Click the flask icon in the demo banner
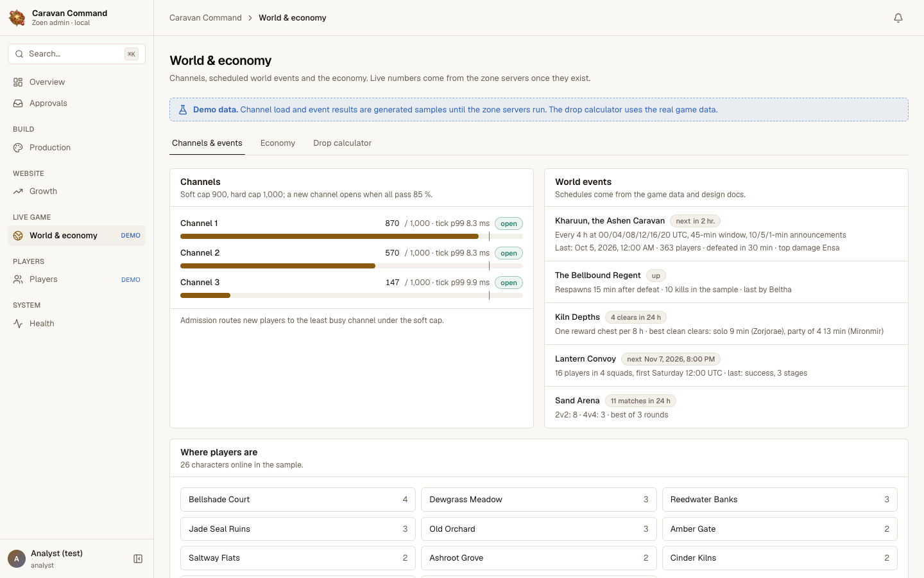The width and height of the screenshot is (924, 578). 183,110
